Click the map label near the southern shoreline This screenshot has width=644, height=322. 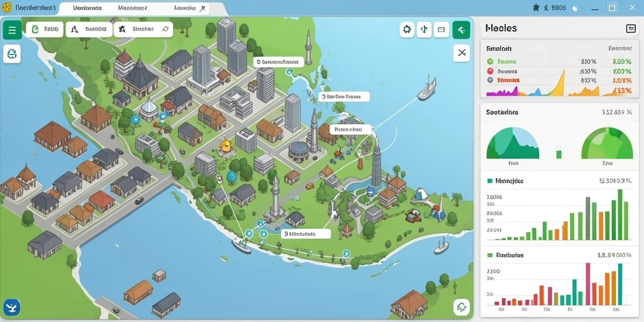point(306,234)
